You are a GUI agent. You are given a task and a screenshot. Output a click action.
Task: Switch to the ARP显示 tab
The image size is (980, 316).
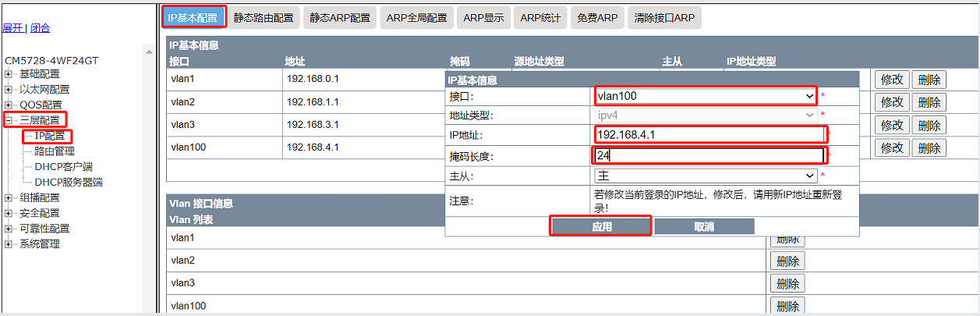pyautogui.click(x=483, y=18)
